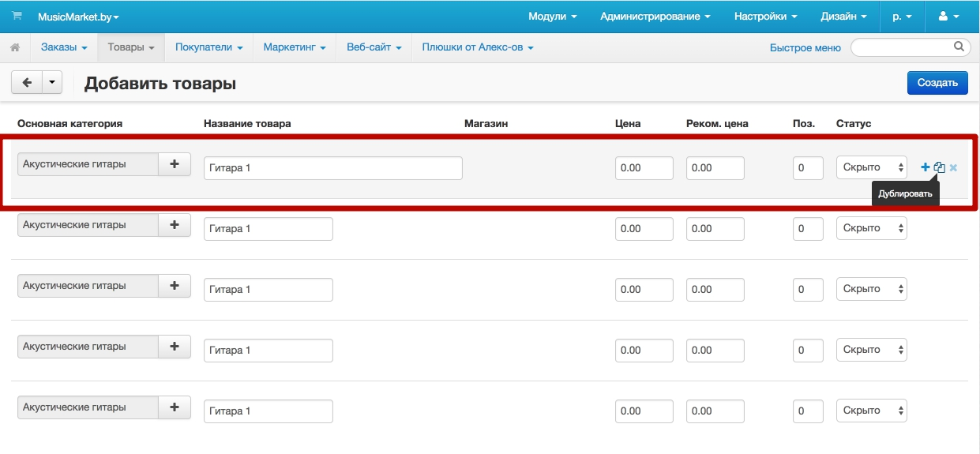
Task: Open the user account icon menu
Action: click(948, 17)
